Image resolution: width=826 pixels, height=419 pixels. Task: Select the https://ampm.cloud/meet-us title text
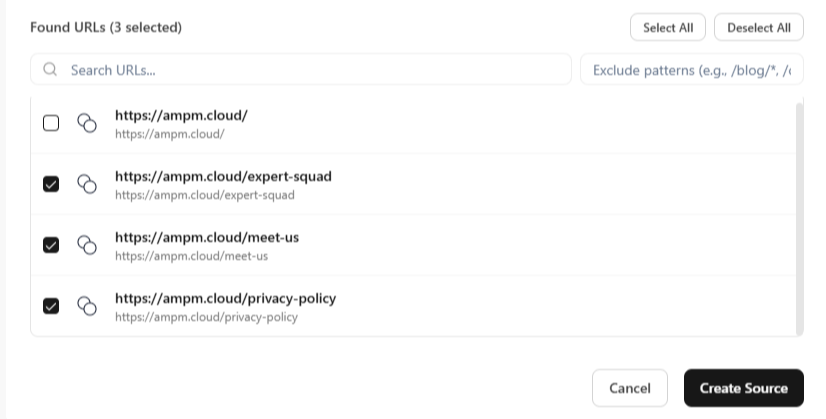[x=207, y=237]
